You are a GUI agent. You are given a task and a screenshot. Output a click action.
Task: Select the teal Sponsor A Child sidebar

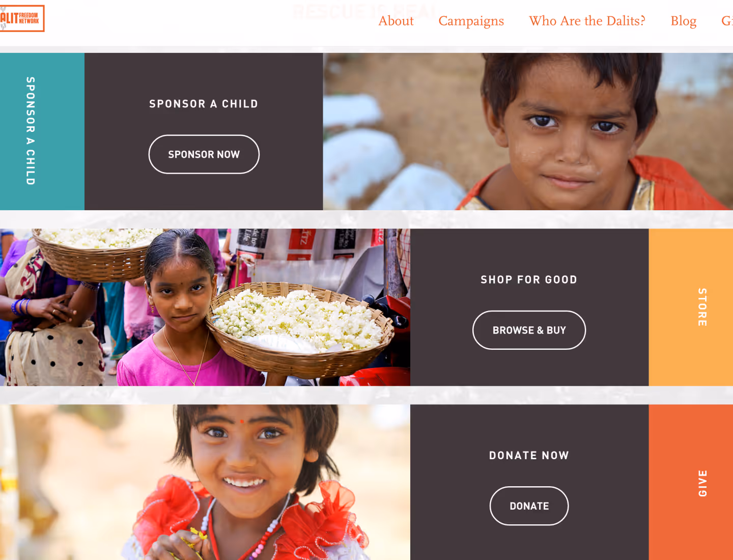[42, 131]
